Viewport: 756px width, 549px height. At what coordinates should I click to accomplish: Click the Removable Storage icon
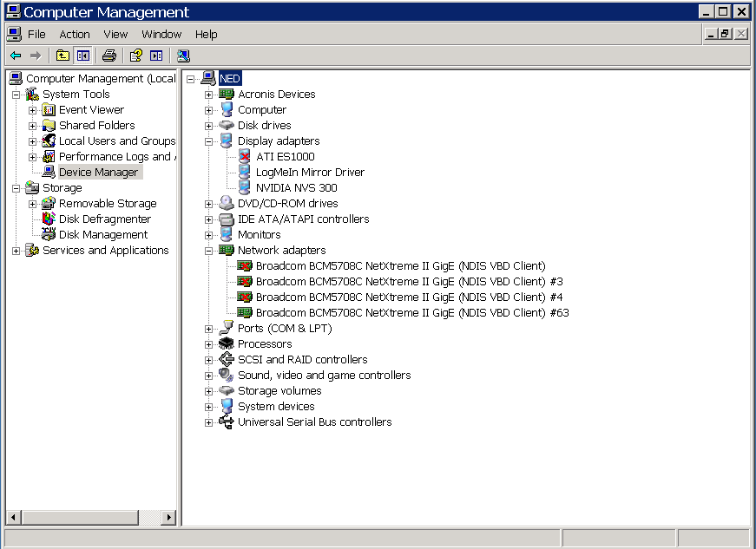click(49, 203)
